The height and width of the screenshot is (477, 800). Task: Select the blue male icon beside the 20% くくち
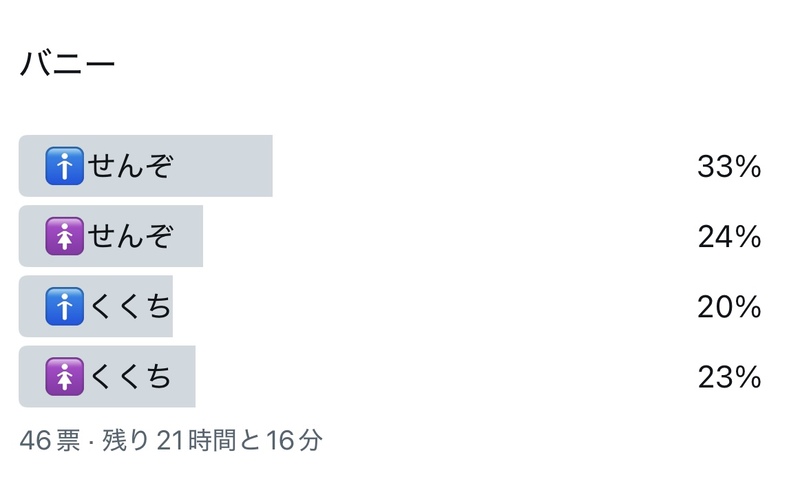[x=65, y=307]
